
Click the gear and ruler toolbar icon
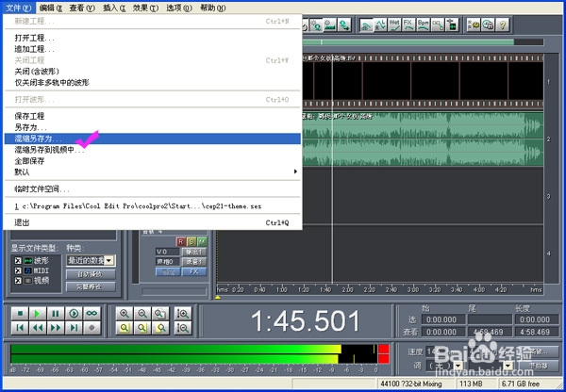(330, 24)
